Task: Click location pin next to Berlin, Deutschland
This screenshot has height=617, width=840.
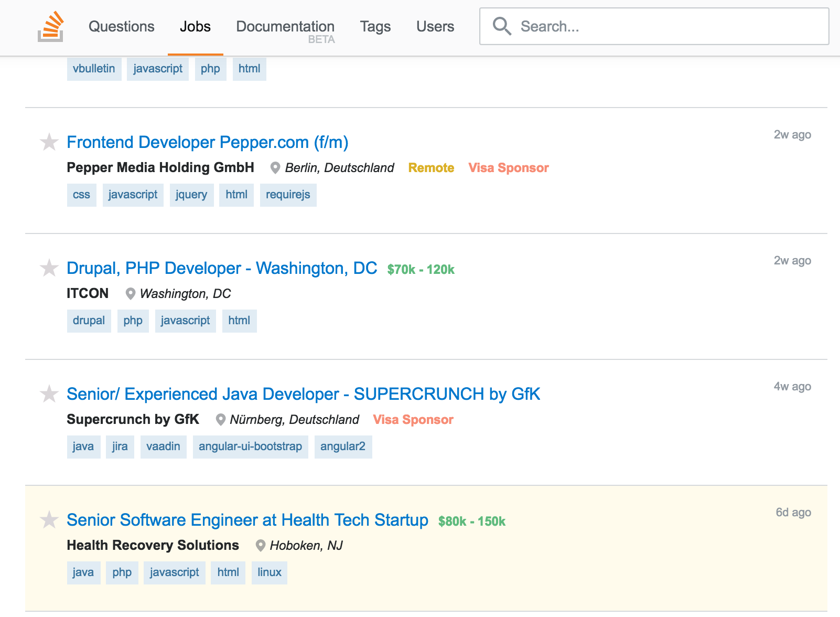Action: (275, 168)
